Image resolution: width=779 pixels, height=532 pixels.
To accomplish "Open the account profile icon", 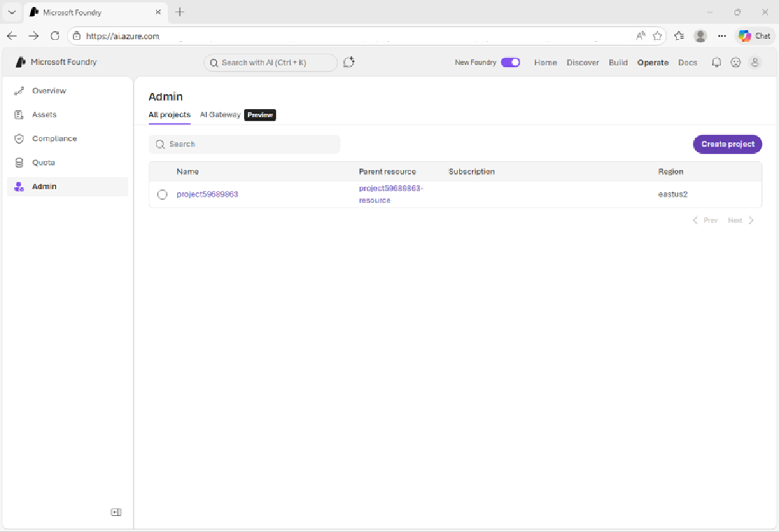I will pyautogui.click(x=755, y=62).
